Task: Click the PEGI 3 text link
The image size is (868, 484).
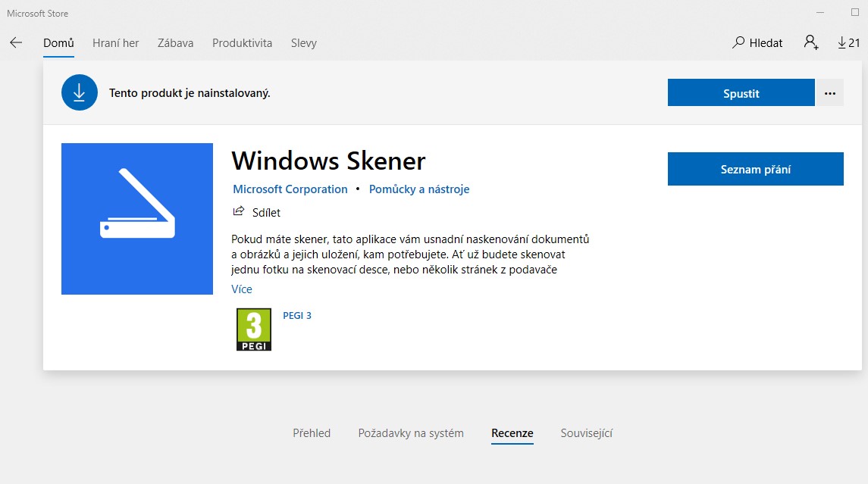Action: 297,316
